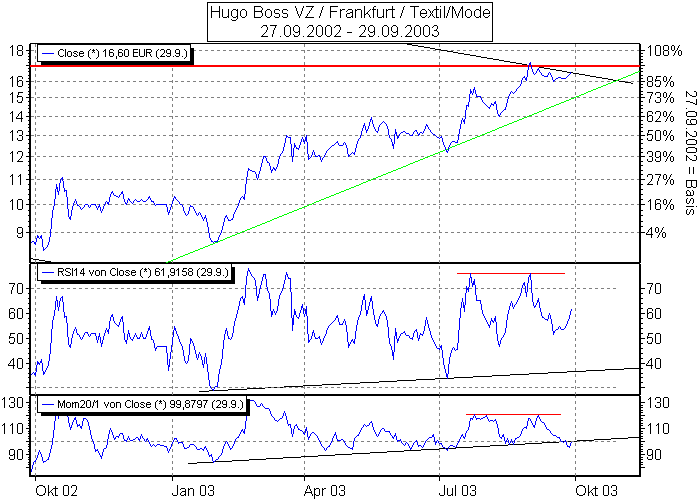Click the 'Jan 03' x-axis label
This screenshot has height=500, width=700.
193,491
